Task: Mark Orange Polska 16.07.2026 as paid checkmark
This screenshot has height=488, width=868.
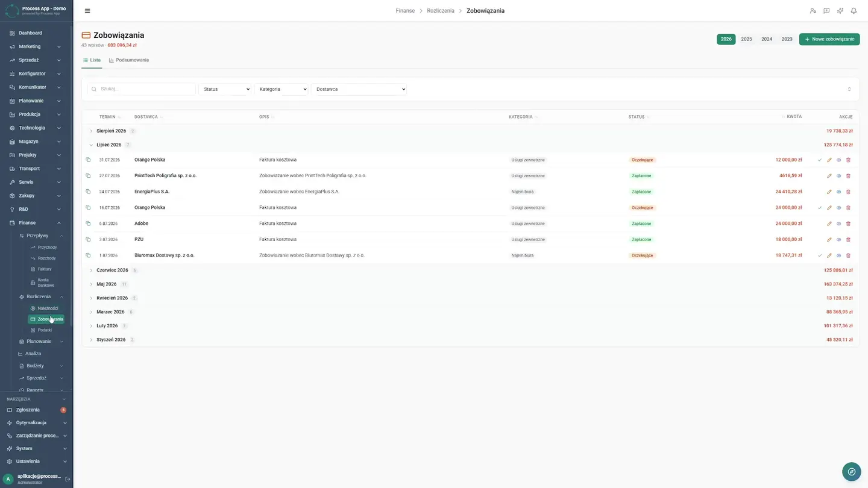Action: [x=820, y=208]
